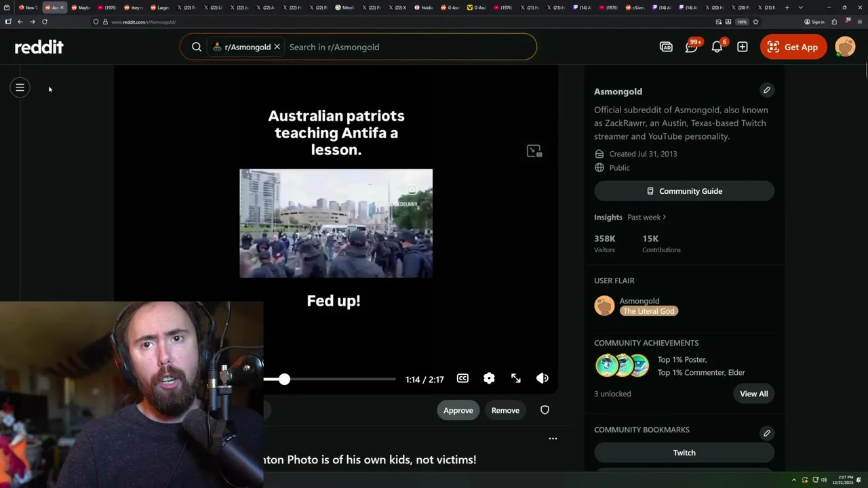
Task: Switch to the NitroC browser tab
Action: click(345, 7)
